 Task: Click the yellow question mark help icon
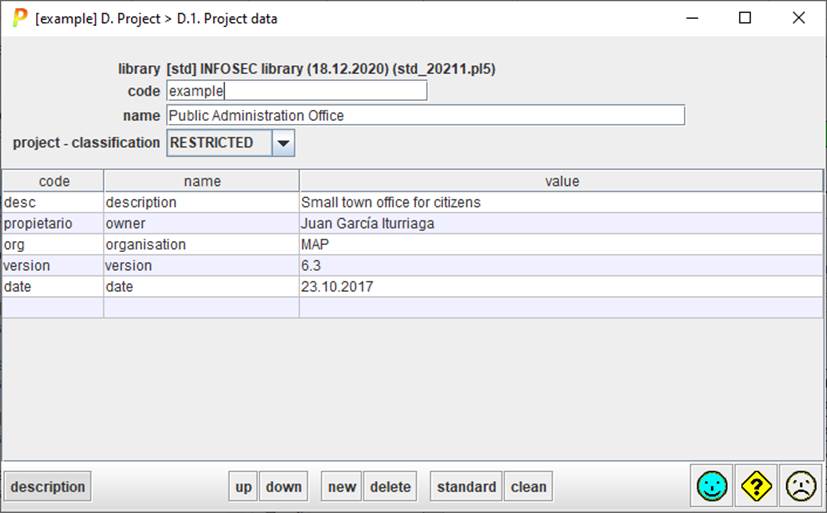click(x=756, y=487)
